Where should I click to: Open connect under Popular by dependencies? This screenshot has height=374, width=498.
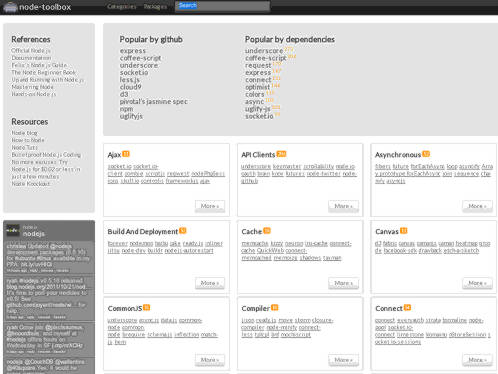coord(258,80)
